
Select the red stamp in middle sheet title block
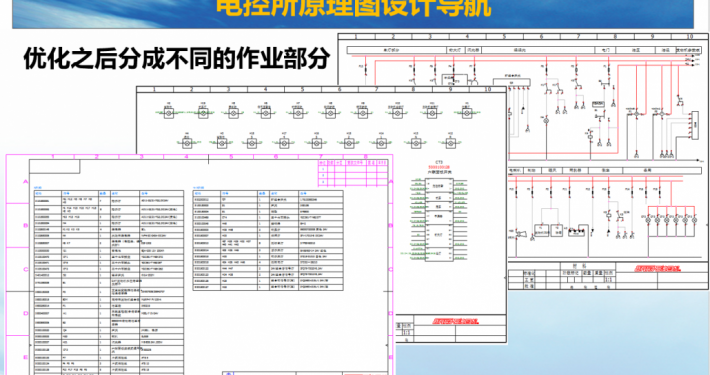(455, 321)
